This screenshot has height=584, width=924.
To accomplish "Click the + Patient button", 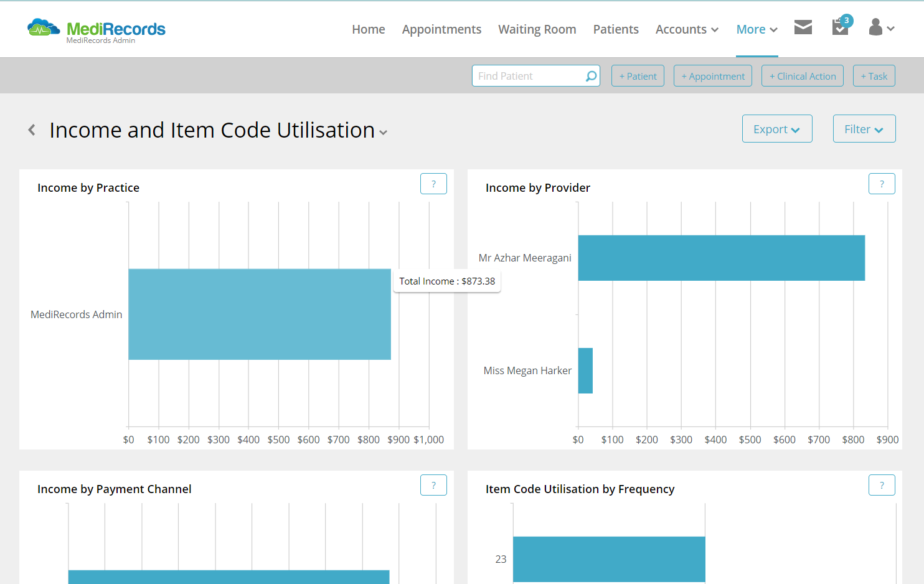I will [638, 76].
